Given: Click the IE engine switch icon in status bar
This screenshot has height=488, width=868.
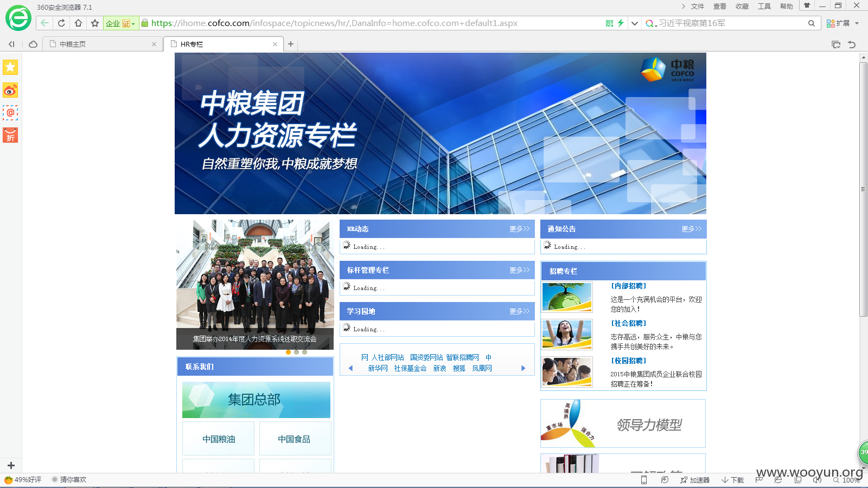Looking at the screenshot, I should 778,480.
